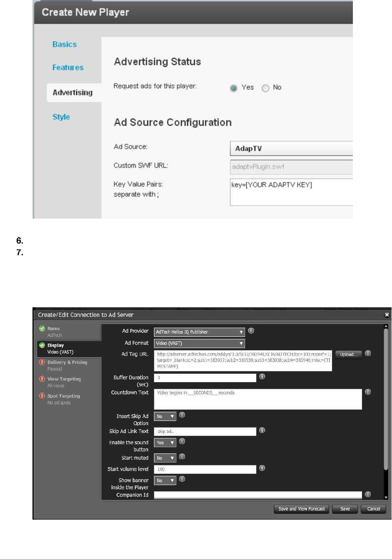The image size is (392, 560).
Task: Click the Upload button next to Ad Tag URL
Action: tap(348, 354)
